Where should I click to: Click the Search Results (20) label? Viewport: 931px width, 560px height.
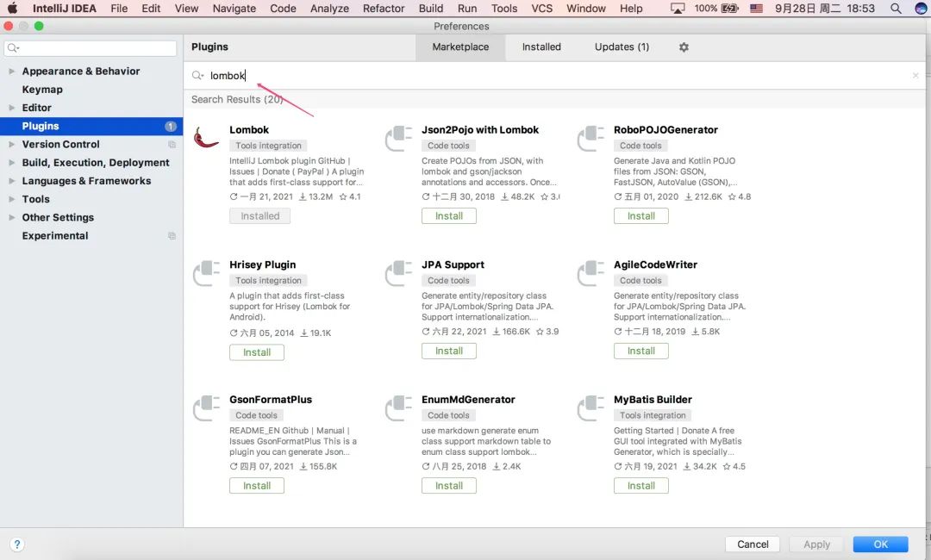point(237,100)
